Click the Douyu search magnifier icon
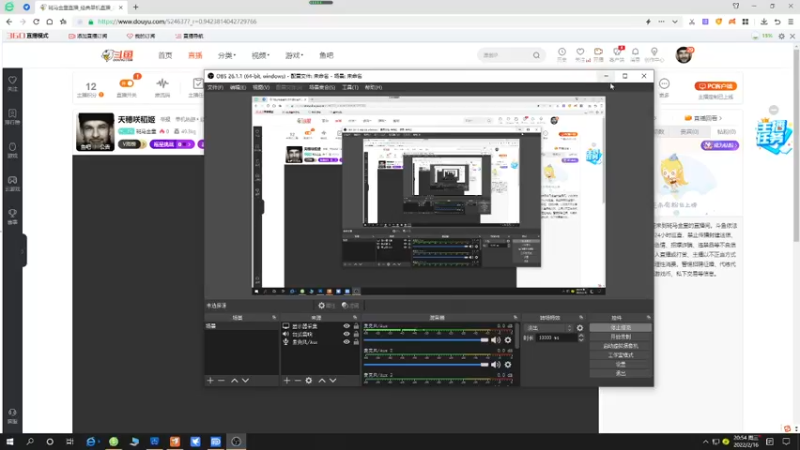The height and width of the screenshot is (450, 800). 536,55
